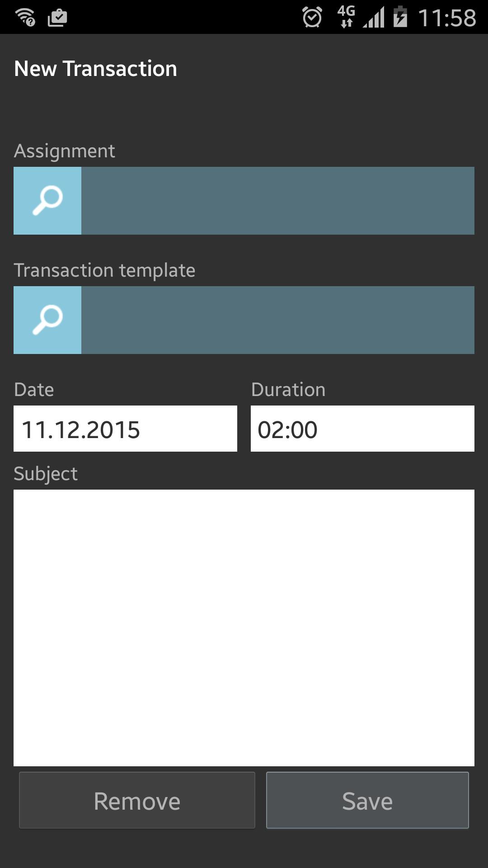
Task: Tap the Wi-Fi status icon
Action: tap(25, 18)
